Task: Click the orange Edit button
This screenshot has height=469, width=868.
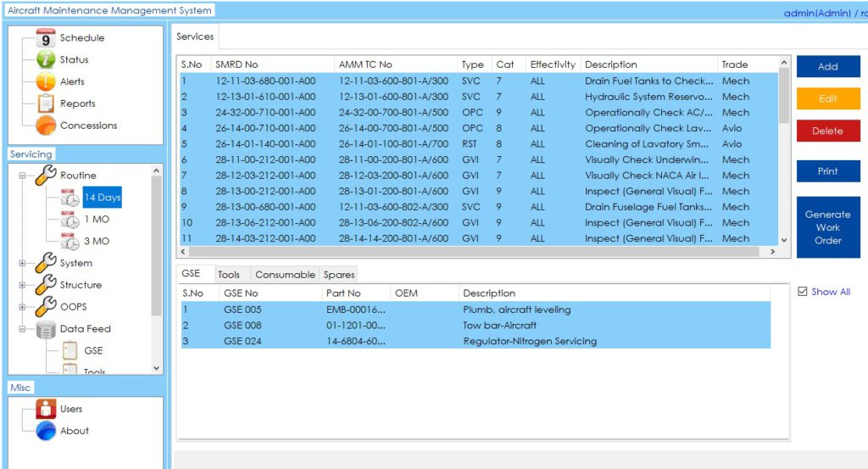Action: click(x=828, y=98)
